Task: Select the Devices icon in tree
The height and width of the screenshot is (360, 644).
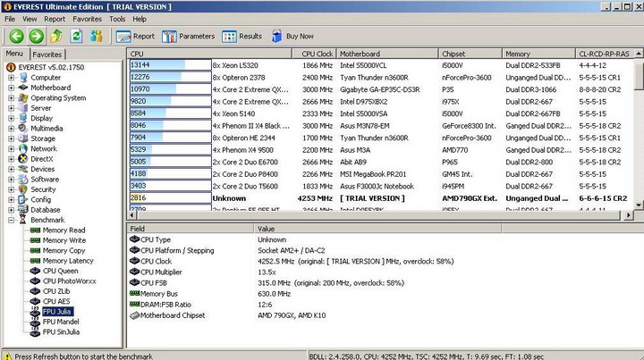Action: pyautogui.click(x=23, y=169)
